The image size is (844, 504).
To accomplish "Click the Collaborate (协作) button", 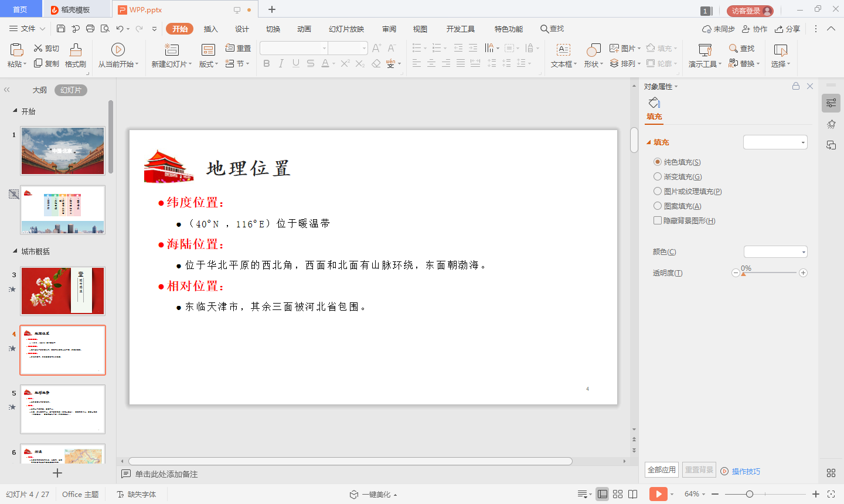I will pos(754,29).
